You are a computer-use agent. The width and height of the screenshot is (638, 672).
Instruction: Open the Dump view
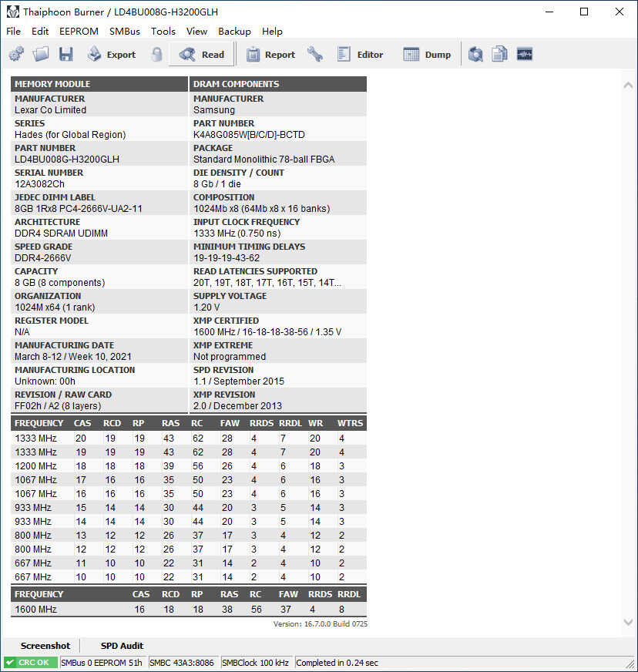pos(427,55)
